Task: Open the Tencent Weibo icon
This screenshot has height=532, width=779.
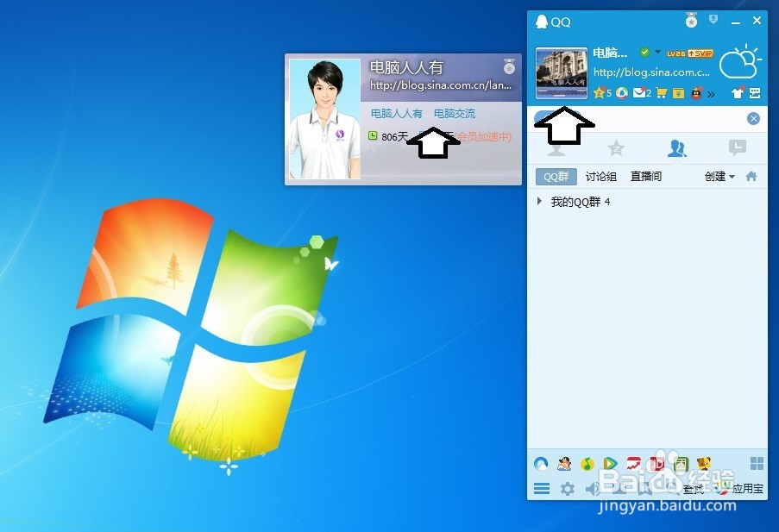Action: (622, 93)
